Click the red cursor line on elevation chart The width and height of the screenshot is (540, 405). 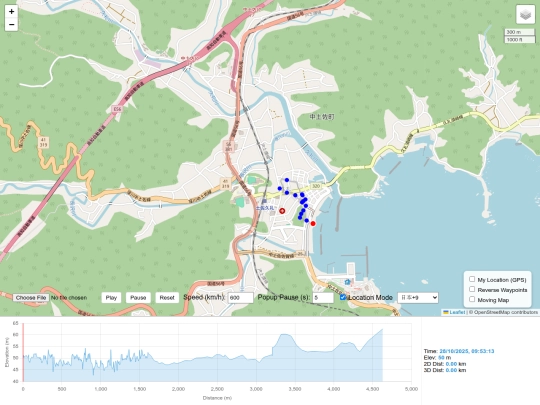pos(23,352)
